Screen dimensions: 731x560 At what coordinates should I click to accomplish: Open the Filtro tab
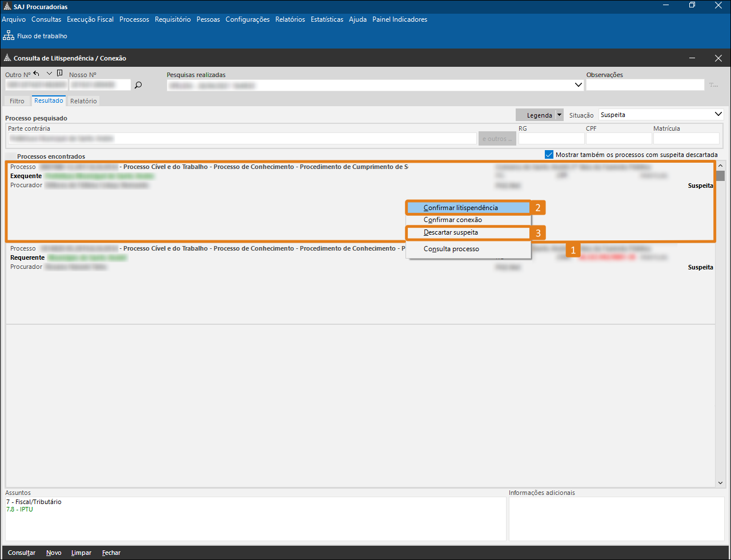(x=17, y=101)
